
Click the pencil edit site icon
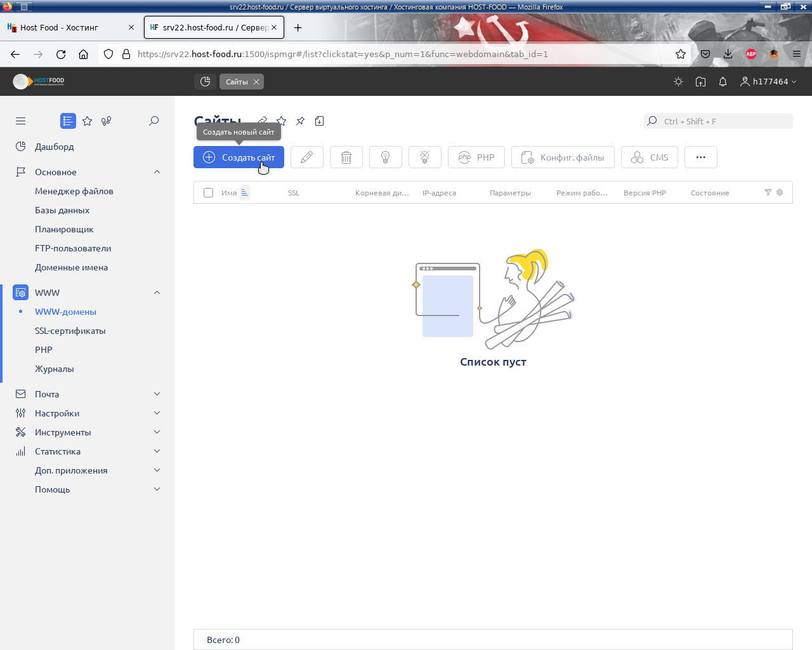tap(307, 157)
